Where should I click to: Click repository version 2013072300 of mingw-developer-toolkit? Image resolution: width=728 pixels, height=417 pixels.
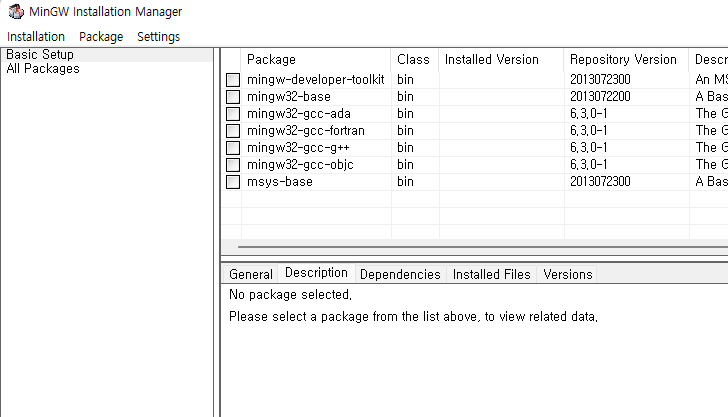click(600, 79)
